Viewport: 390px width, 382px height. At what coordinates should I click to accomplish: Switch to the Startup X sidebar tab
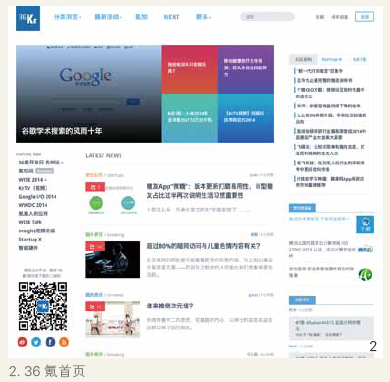click(332, 59)
